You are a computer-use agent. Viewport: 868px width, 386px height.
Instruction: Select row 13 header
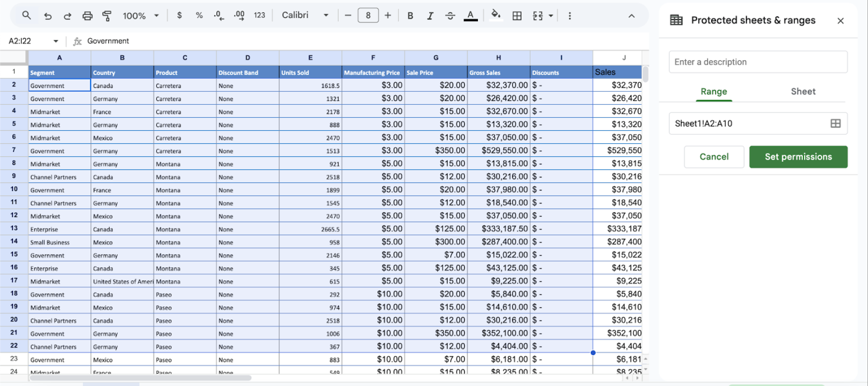tap(14, 228)
